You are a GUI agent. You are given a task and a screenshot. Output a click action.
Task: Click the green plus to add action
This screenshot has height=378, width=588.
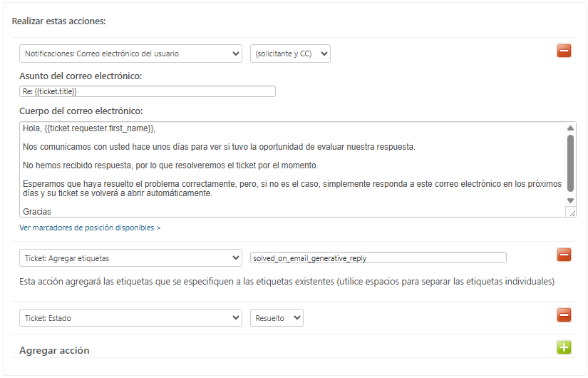click(x=564, y=347)
